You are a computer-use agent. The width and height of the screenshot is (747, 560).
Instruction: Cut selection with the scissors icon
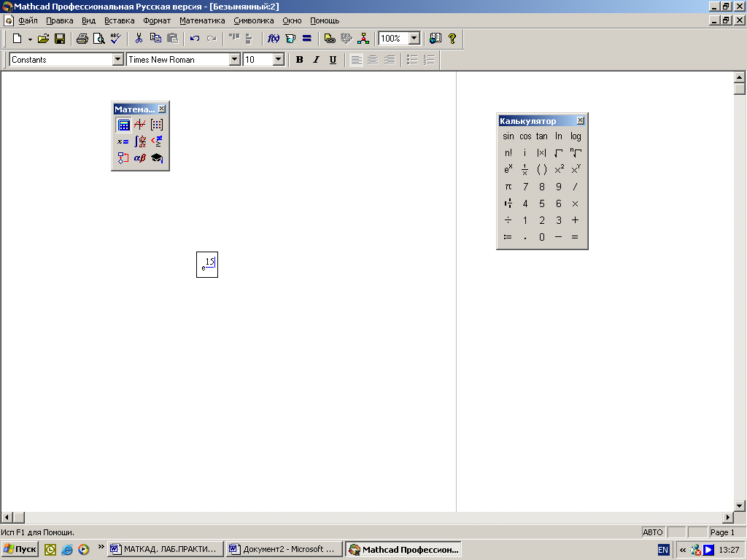point(139,39)
